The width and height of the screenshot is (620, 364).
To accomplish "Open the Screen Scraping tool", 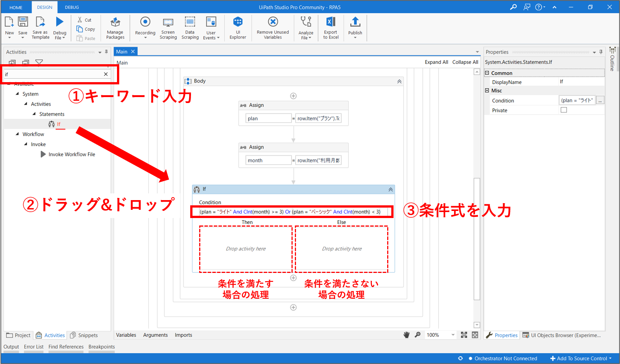I will click(168, 22).
